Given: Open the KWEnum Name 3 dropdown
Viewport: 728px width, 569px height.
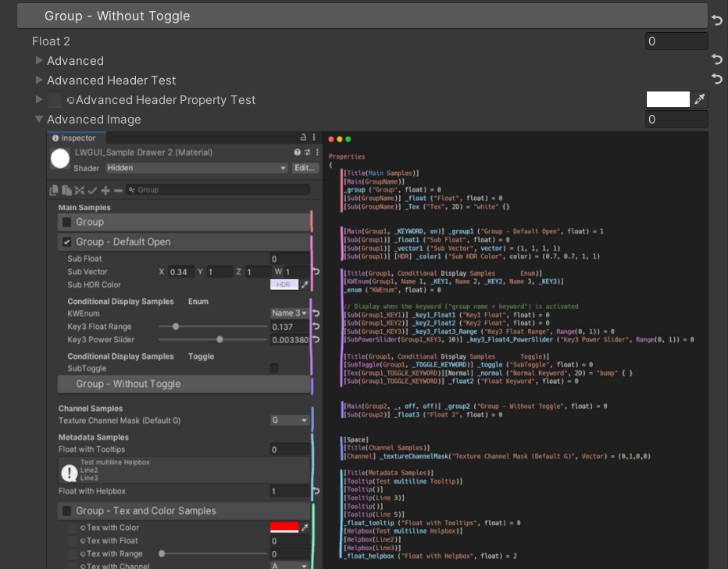Looking at the screenshot, I should 290,313.
